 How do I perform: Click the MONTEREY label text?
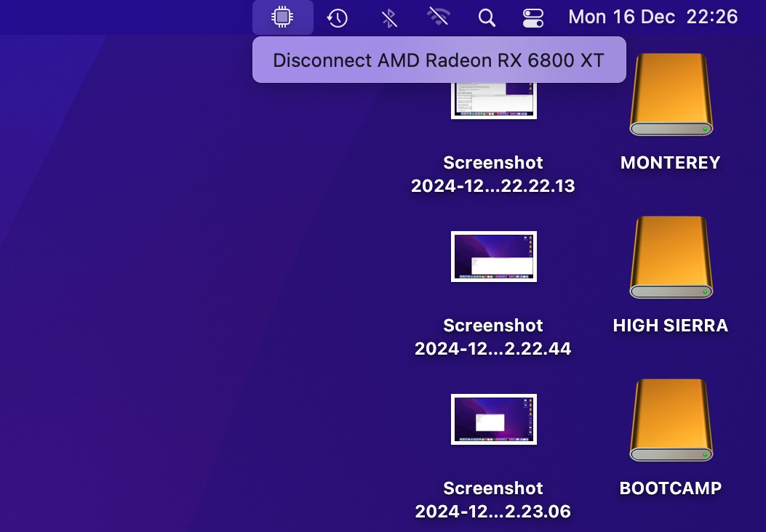670,163
